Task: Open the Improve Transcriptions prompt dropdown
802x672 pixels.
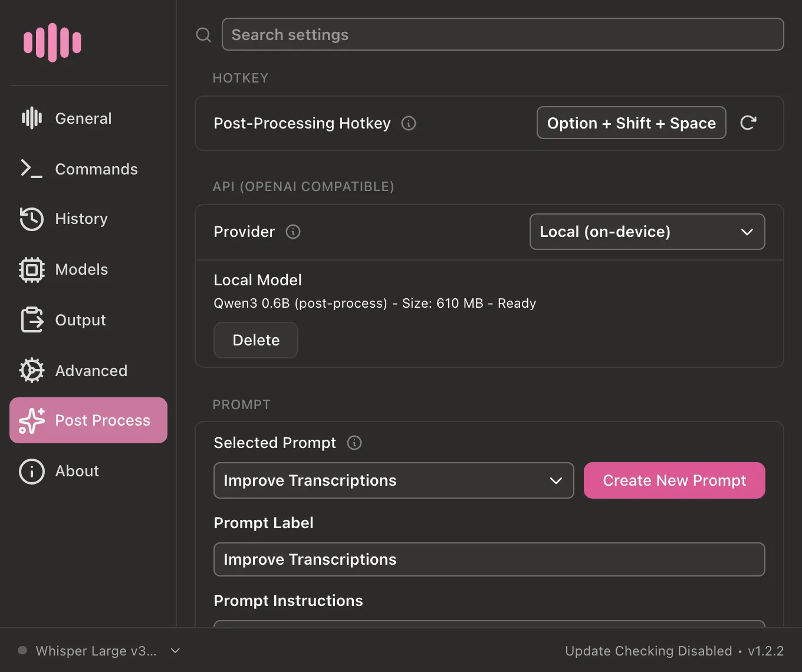Action: pyautogui.click(x=394, y=480)
